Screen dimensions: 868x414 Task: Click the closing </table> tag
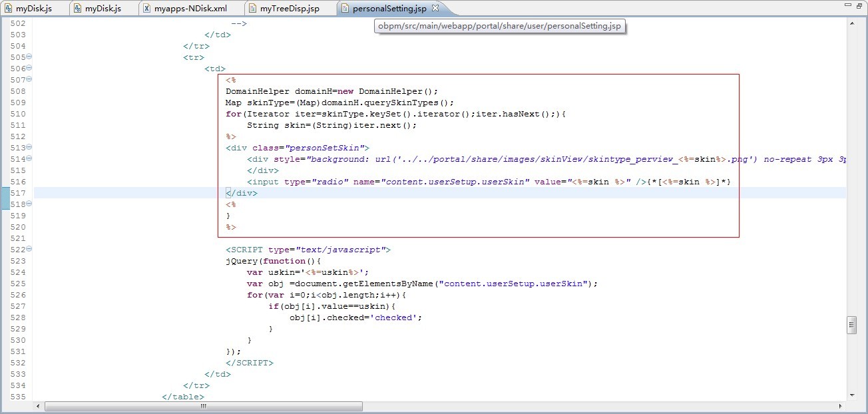(182, 397)
